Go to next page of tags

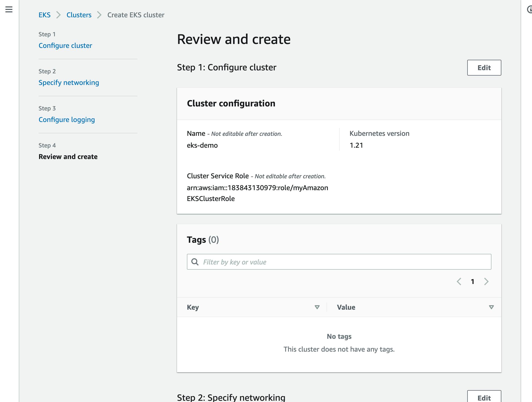point(486,281)
